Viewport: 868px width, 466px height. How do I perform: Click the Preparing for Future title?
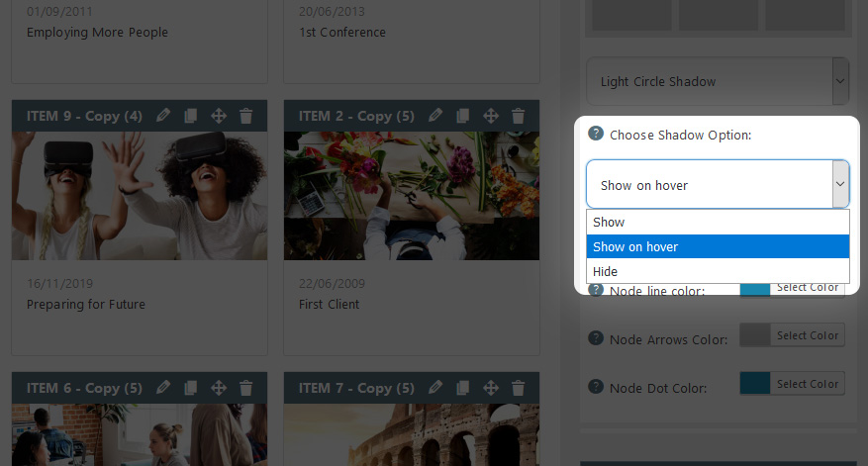86,305
